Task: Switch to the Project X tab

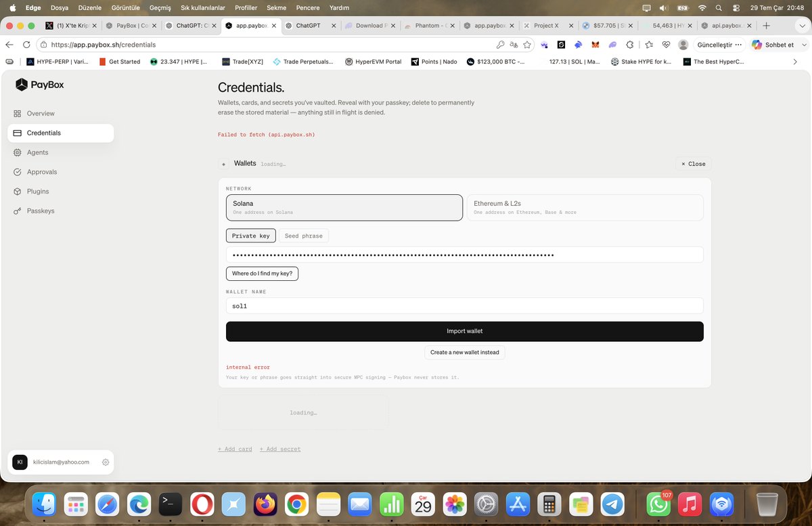Action: coord(547,26)
